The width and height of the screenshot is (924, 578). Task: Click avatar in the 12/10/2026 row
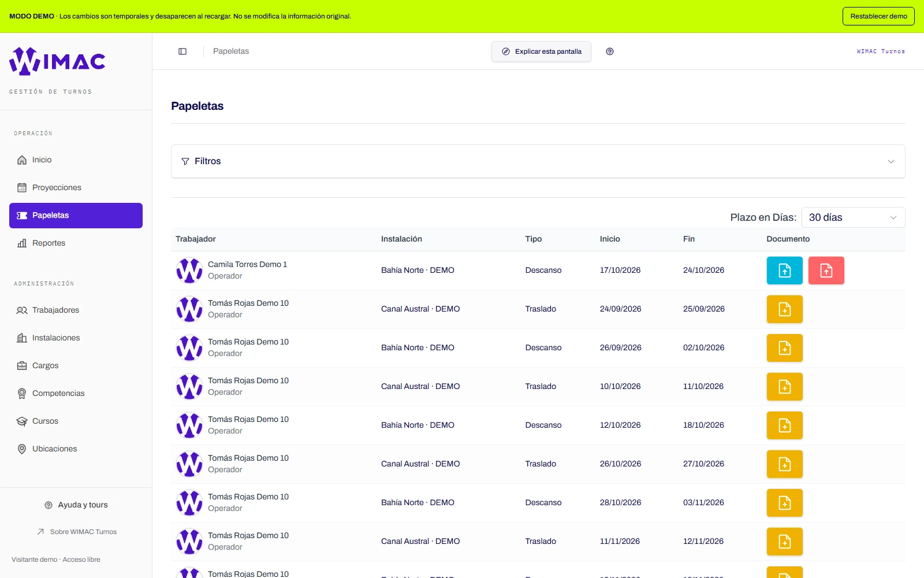coord(189,425)
